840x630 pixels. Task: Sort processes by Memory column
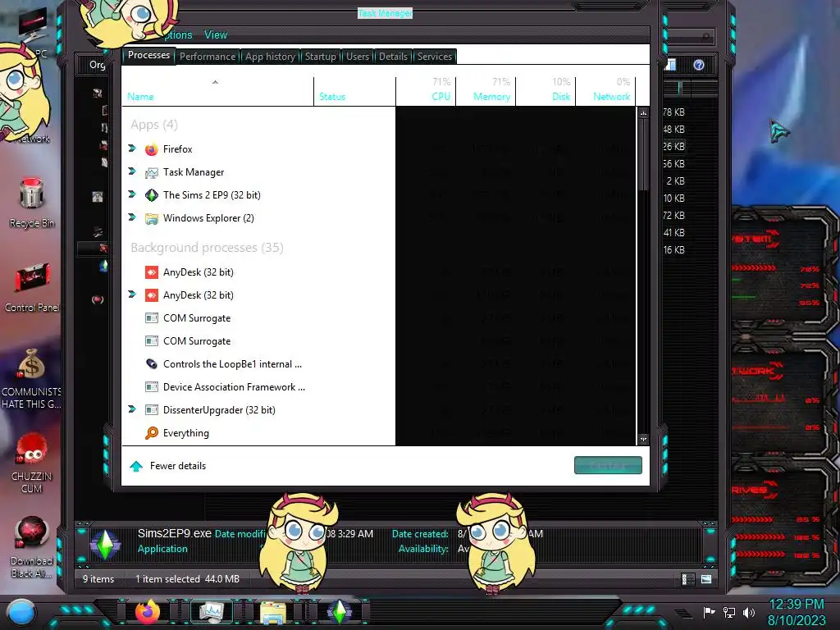[486, 92]
